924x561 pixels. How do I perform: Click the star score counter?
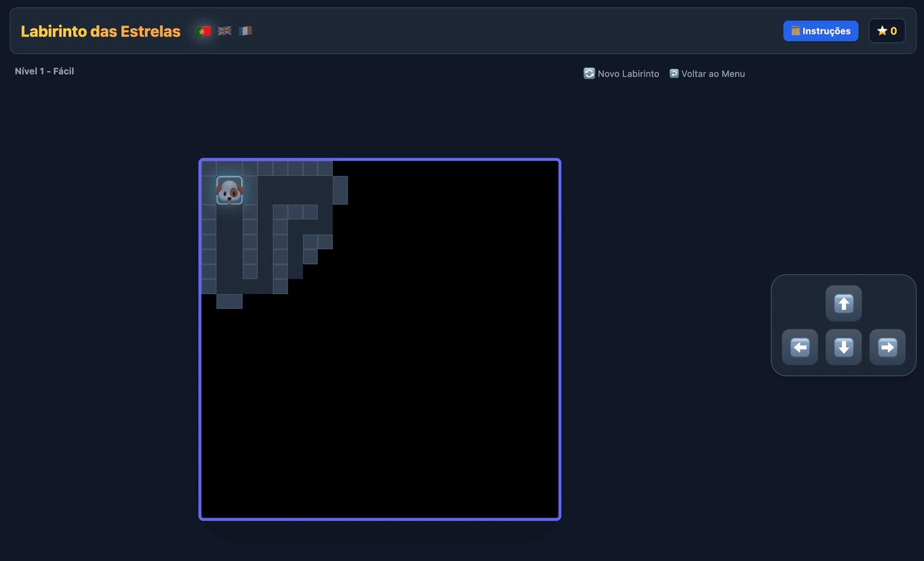(887, 31)
